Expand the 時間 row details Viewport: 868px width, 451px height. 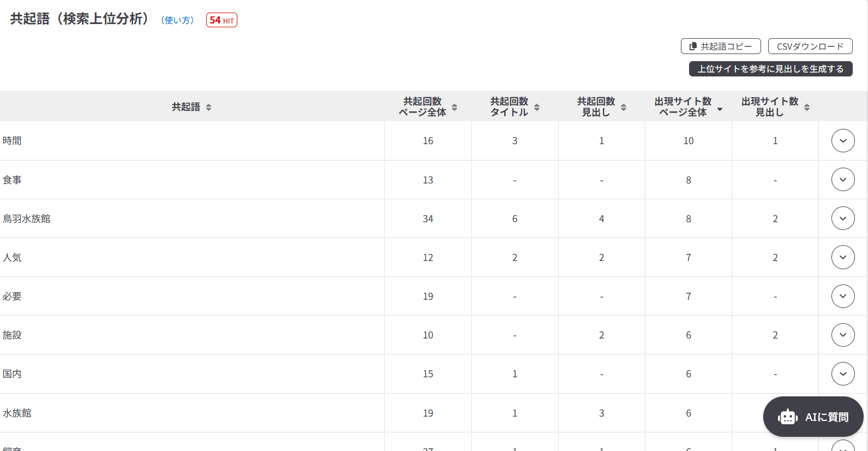coord(843,141)
